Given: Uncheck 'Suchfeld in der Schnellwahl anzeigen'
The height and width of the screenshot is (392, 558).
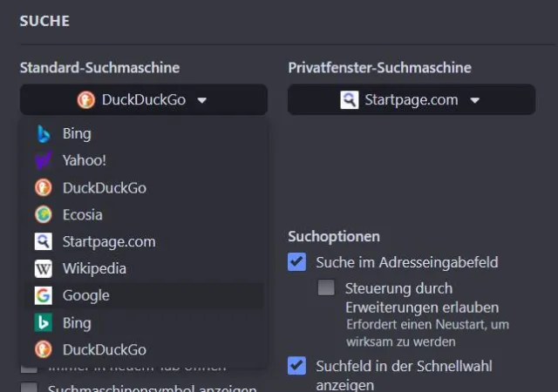Looking at the screenshot, I should (297, 365).
